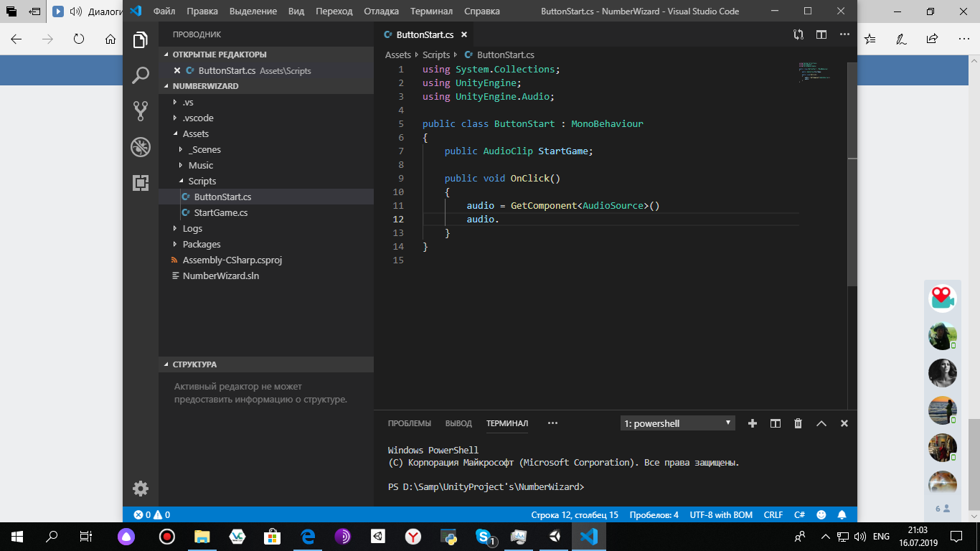Expand the Logs folder

coord(266,228)
